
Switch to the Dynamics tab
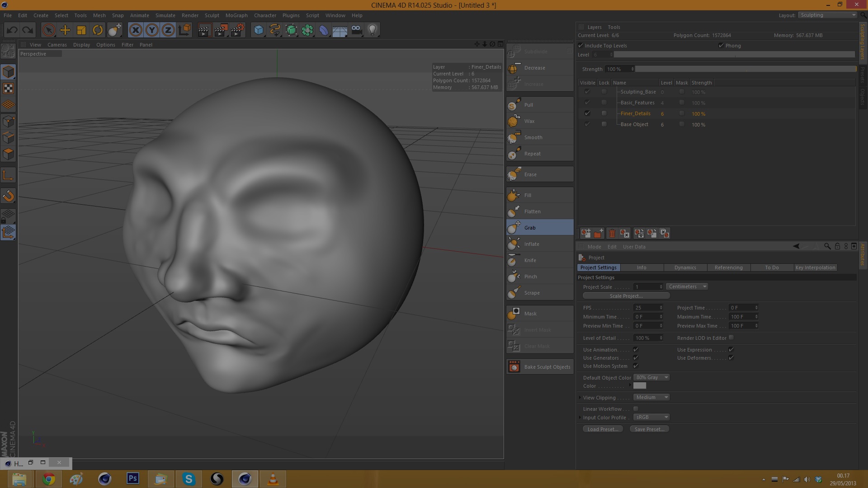click(685, 267)
